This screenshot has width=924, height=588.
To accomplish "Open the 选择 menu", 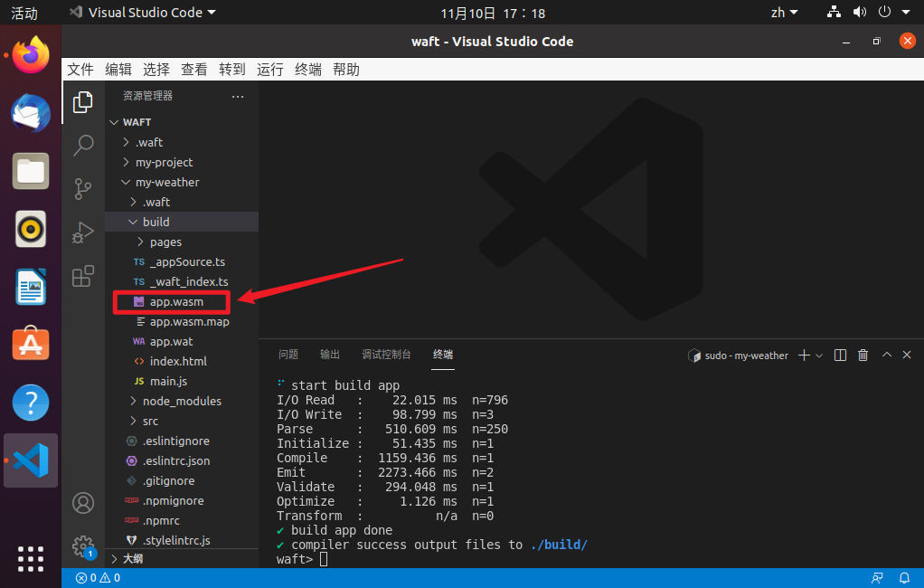I will pyautogui.click(x=156, y=70).
